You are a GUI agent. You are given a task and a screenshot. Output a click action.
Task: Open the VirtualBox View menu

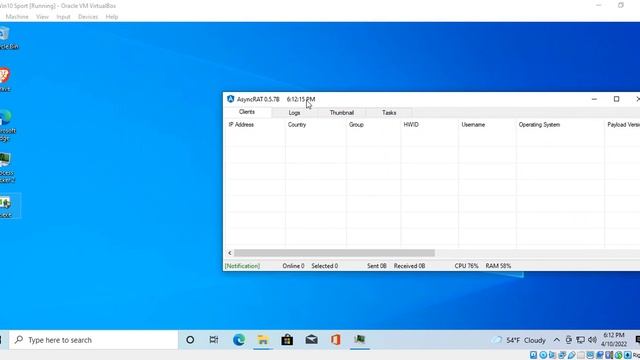pyautogui.click(x=42, y=17)
